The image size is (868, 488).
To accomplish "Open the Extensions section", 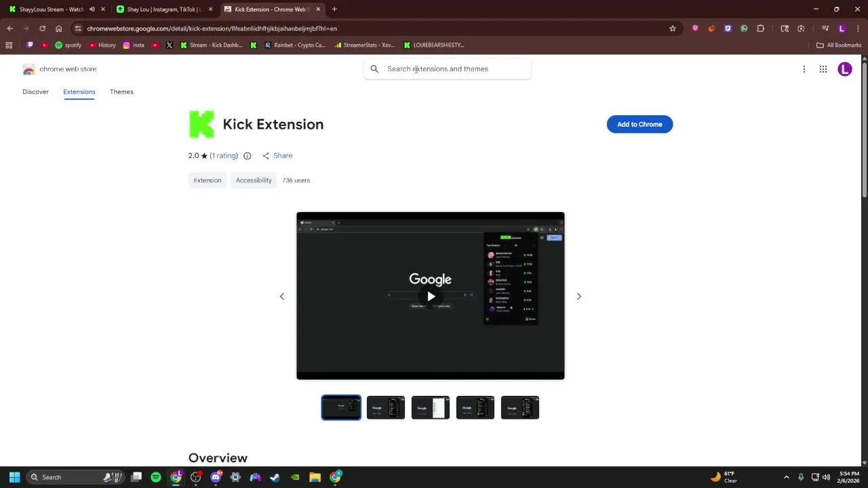I will coord(79,92).
